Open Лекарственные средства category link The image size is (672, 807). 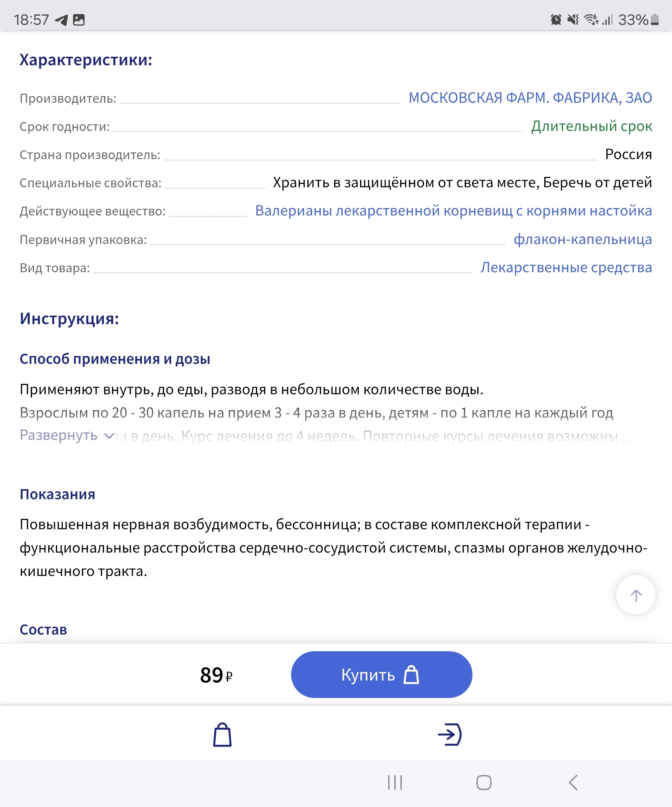pos(566,267)
